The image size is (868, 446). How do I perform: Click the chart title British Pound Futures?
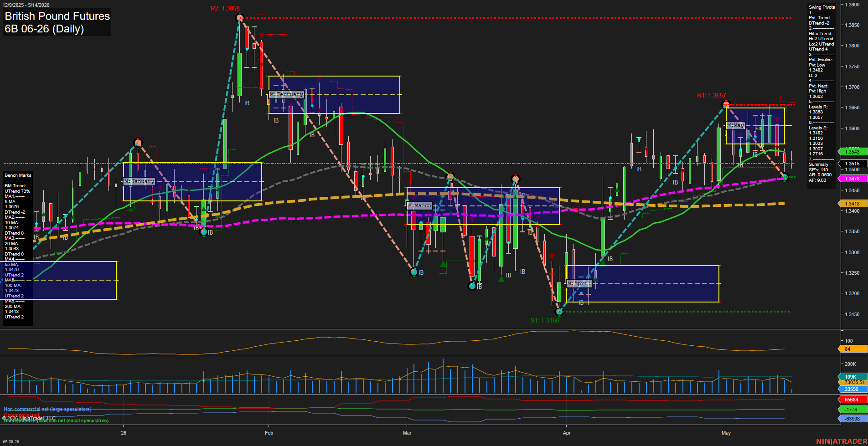tap(57, 16)
